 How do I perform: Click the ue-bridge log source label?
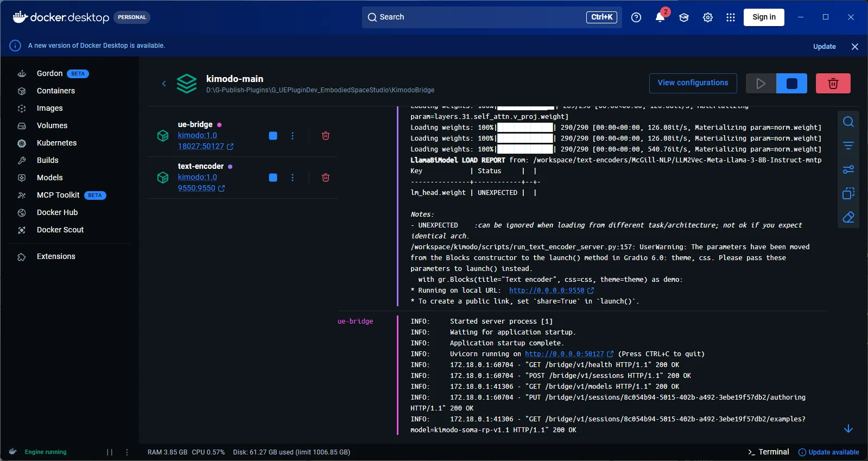coord(356,321)
